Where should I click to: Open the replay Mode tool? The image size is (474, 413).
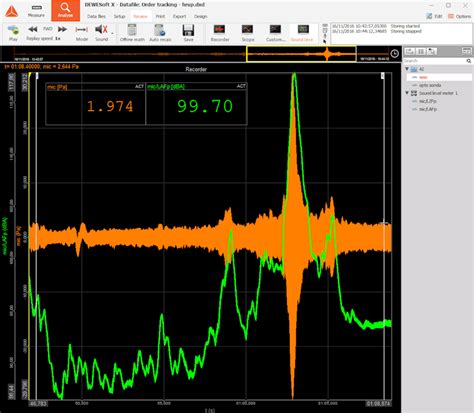pyautogui.click(x=82, y=30)
